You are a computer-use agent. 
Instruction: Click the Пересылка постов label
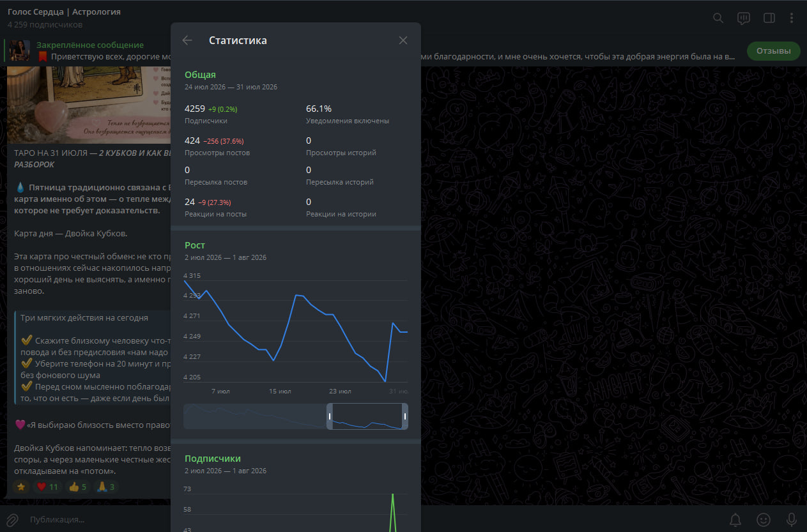216,182
